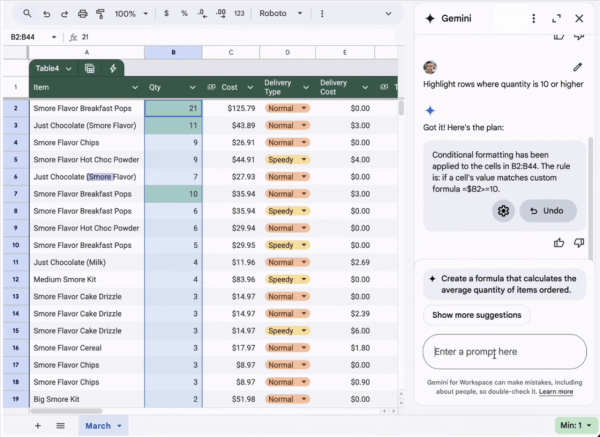600x437 pixels.
Task: Expand Gemini panel to full size
Action: coord(556,18)
